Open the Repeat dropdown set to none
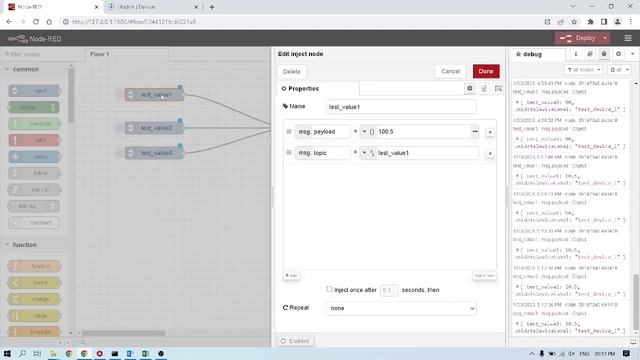The image size is (640, 360). point(401,309)
